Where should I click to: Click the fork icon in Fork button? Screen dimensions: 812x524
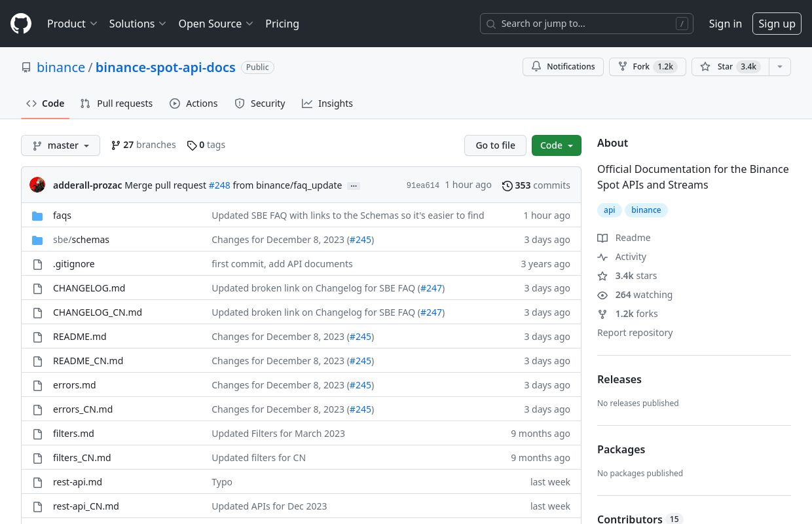[x=623, y=67]
